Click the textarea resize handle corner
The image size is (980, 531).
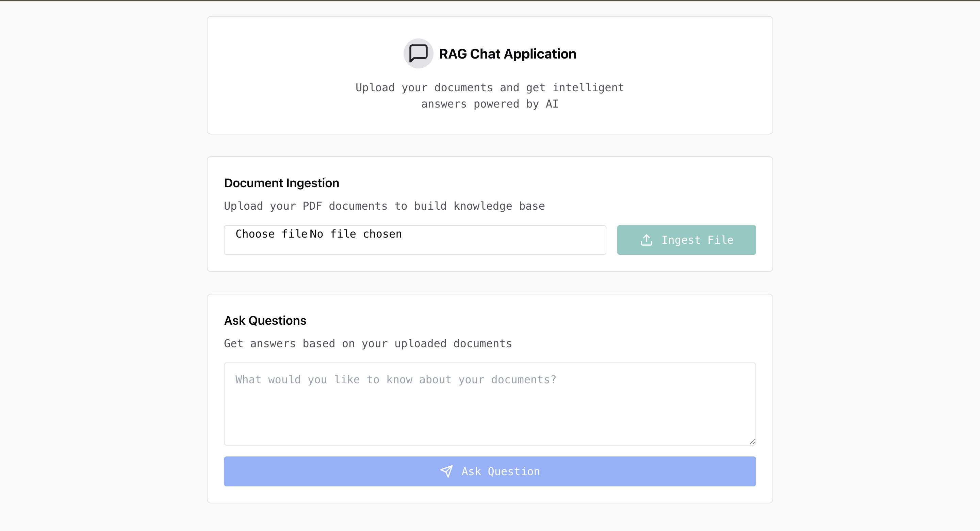[x=752, y=441]
